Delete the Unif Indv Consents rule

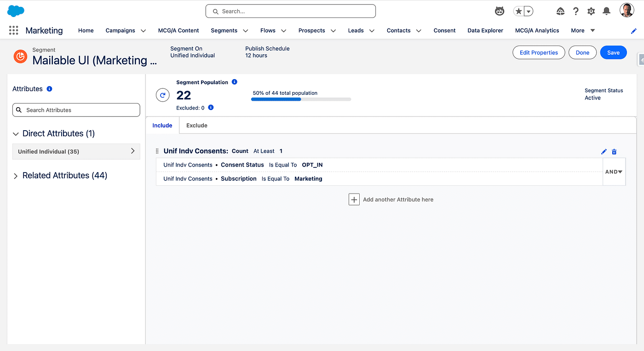click(x=614, y=151)
